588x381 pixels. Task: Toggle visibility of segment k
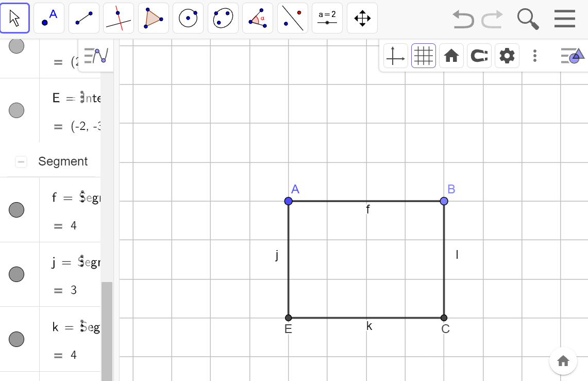pos(16,339)
